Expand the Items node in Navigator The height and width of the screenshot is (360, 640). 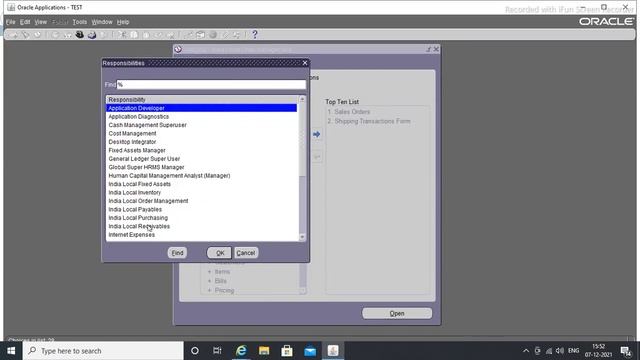click(210, 272)
